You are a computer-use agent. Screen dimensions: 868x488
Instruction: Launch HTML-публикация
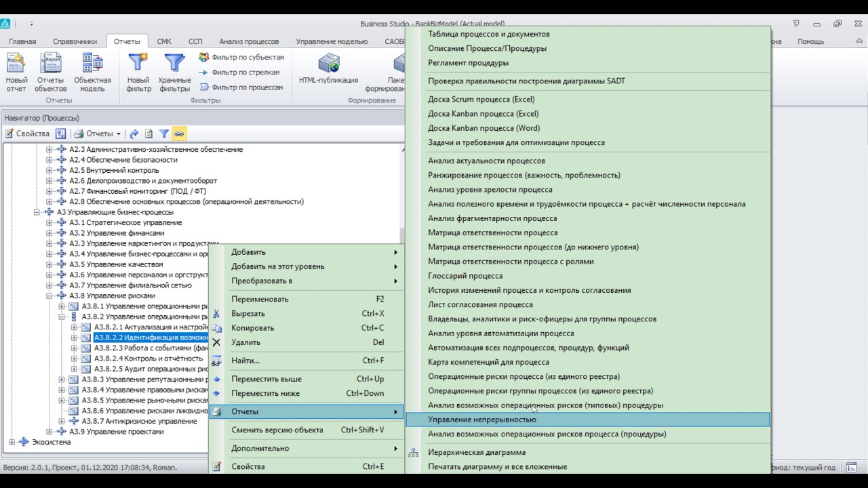click(328, 69)
